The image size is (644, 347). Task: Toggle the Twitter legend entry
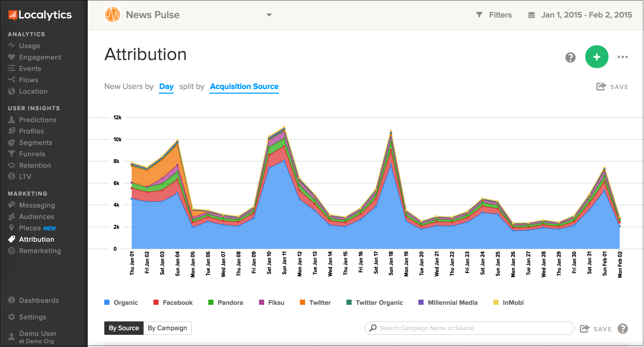pyautogui.click(x=315, y=302)
